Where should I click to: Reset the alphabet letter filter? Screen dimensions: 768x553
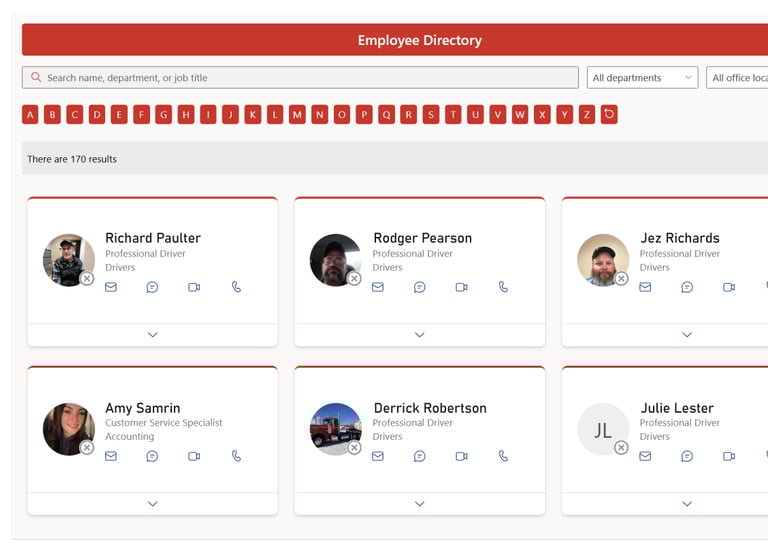[x=609, y=114]
